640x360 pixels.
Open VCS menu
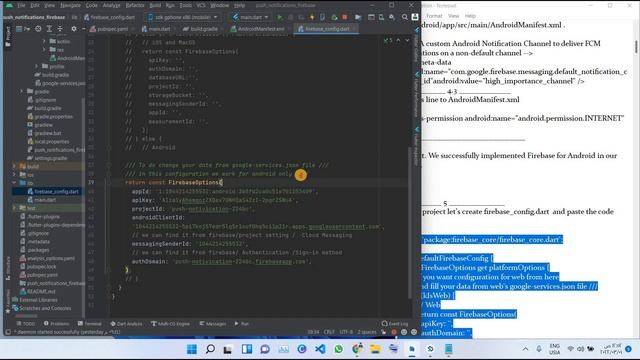pyautogui.click(x=201, y=5)
